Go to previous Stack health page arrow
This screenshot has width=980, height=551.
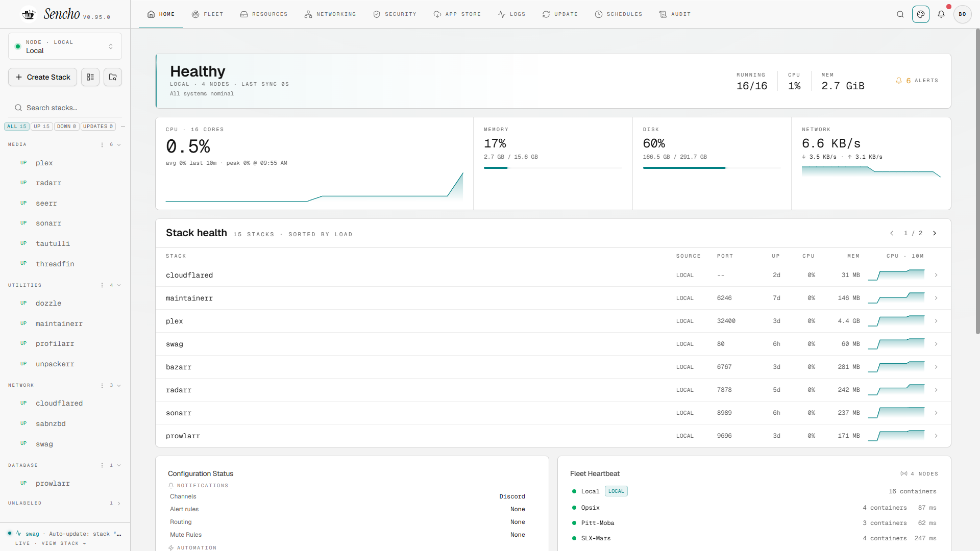coord(892,233)
